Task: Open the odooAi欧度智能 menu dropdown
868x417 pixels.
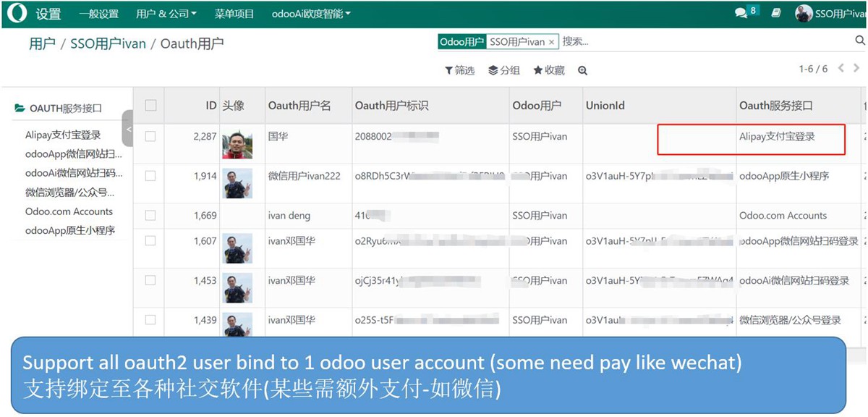Action: click(311, 14)
